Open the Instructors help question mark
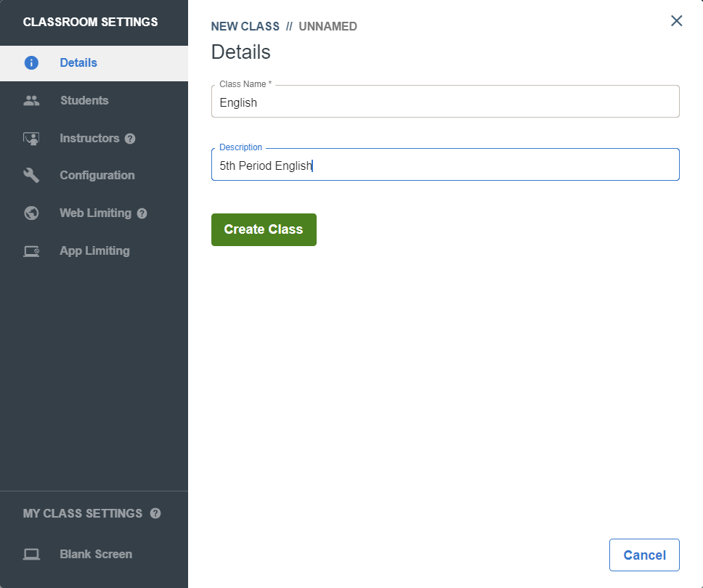The image size is (703, 588). (x=130, y=139)
